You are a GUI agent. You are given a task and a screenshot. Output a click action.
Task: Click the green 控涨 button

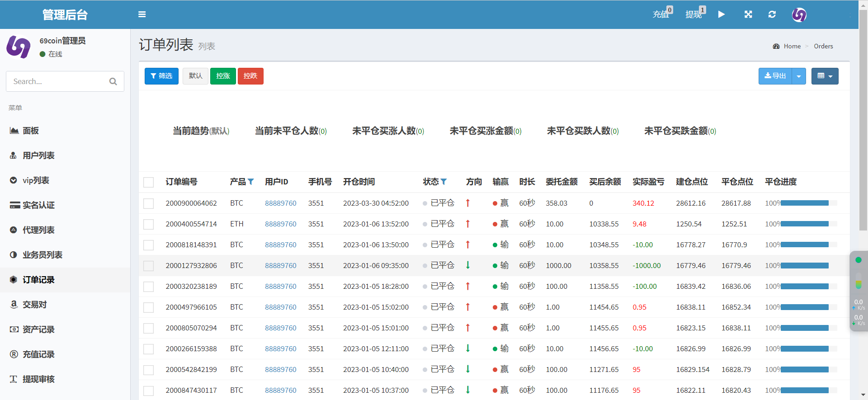click(223, 76)
